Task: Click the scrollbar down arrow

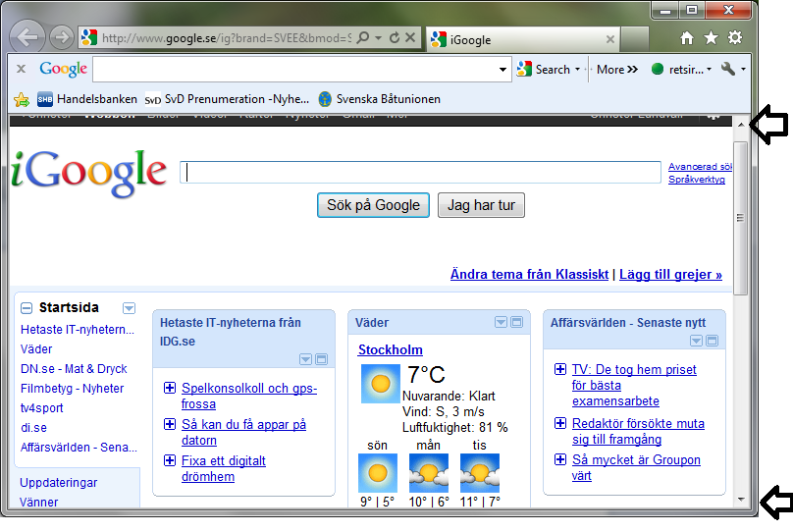Action: click(x=741, y=500)
